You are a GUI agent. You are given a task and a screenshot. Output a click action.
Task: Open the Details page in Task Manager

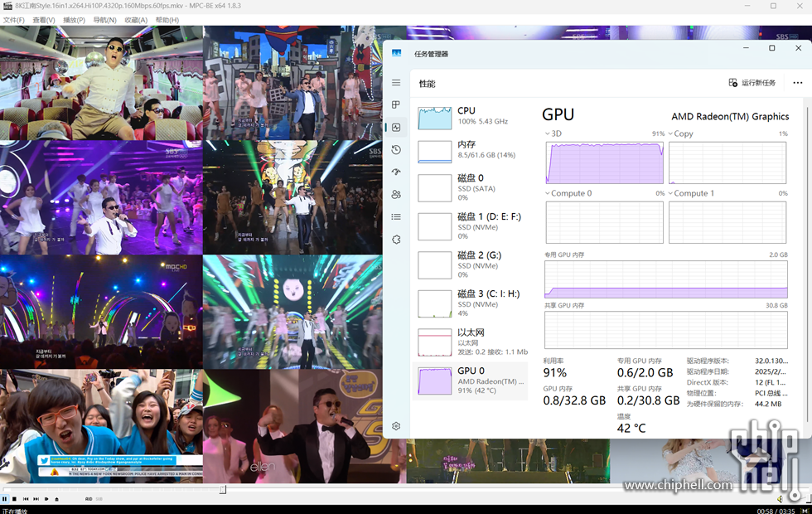[396, 216]
